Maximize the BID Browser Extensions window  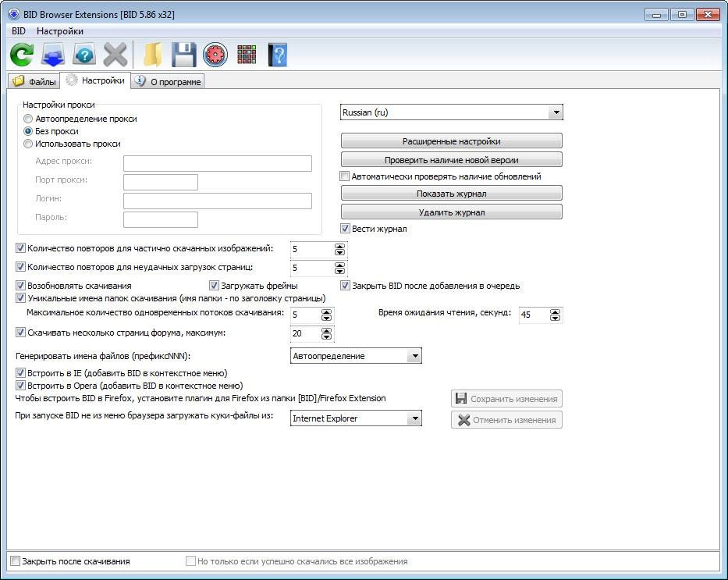681,14
